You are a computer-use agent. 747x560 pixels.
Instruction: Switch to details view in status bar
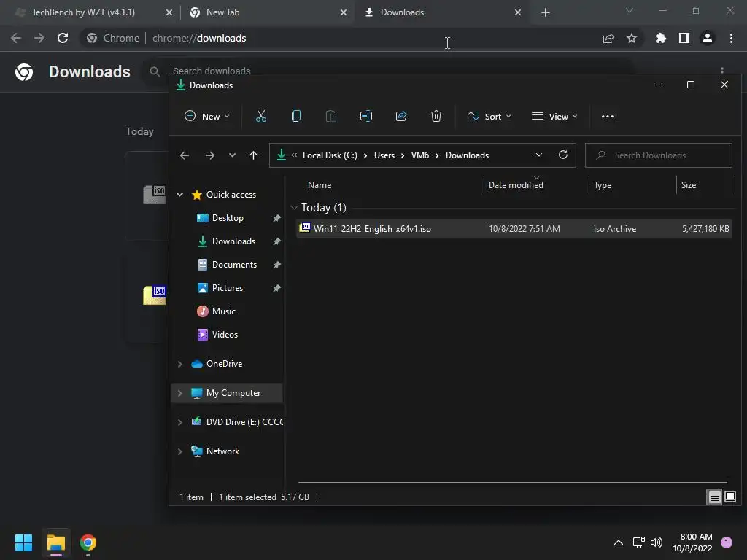[x=715, y=497]
